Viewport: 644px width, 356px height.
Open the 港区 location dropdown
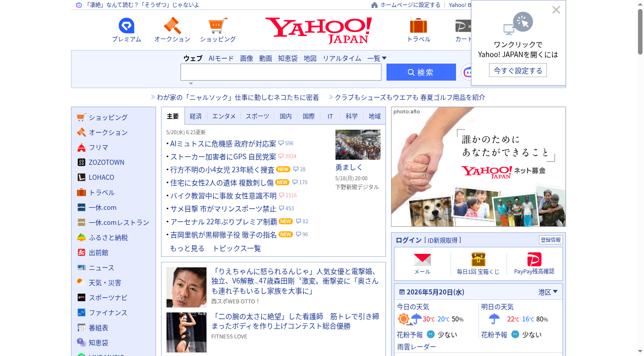tap(548, 292)
